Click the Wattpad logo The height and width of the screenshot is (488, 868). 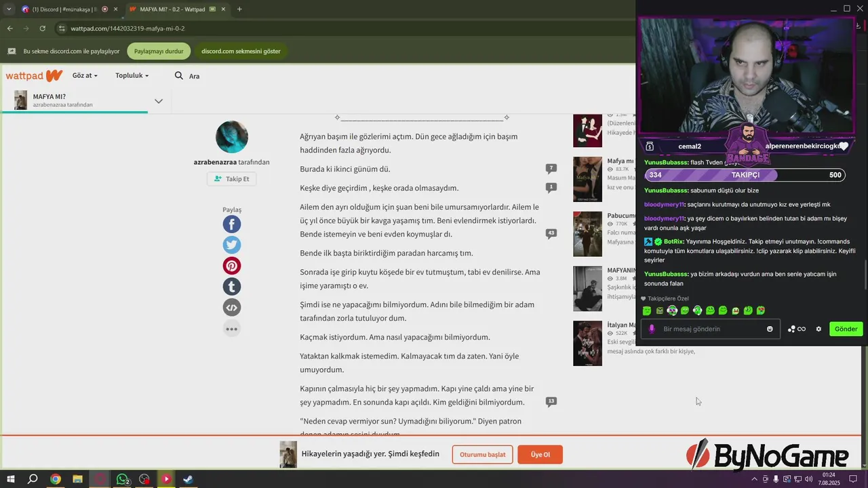34,76
